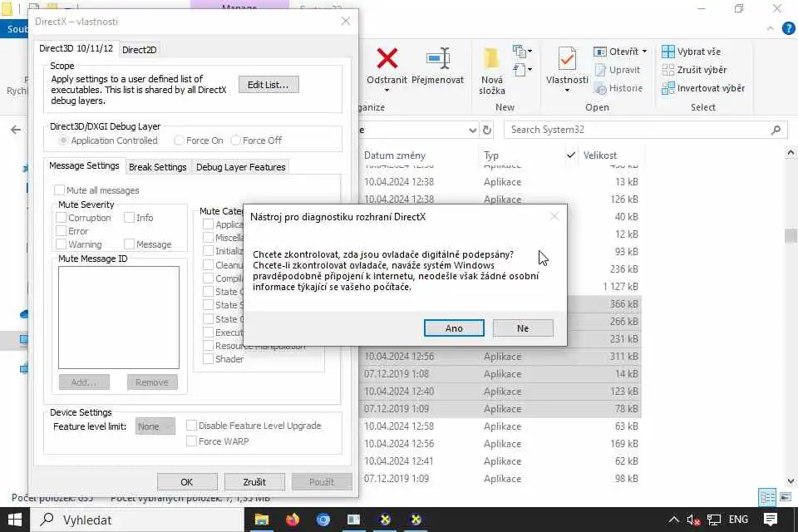Toggle Mute all messages checkbox
Screen dimensions: 798x532
(x=60, y=190)
